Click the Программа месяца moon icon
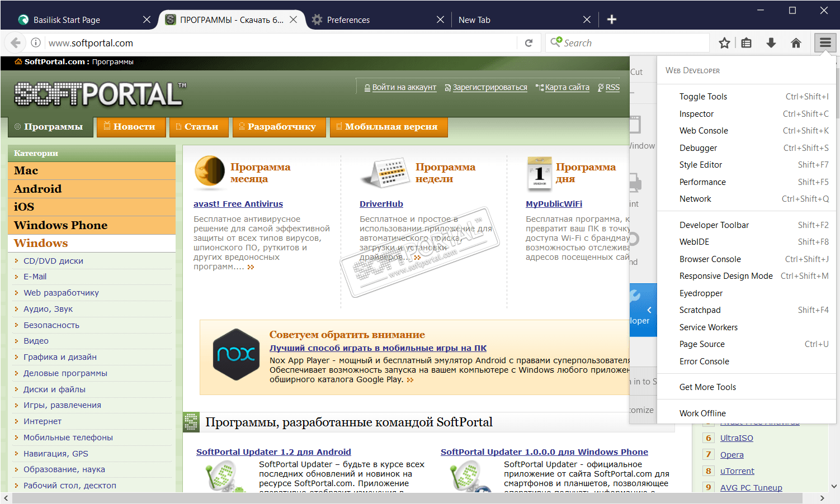This screenshot has width=840, height=504. (x=210, y=172)
